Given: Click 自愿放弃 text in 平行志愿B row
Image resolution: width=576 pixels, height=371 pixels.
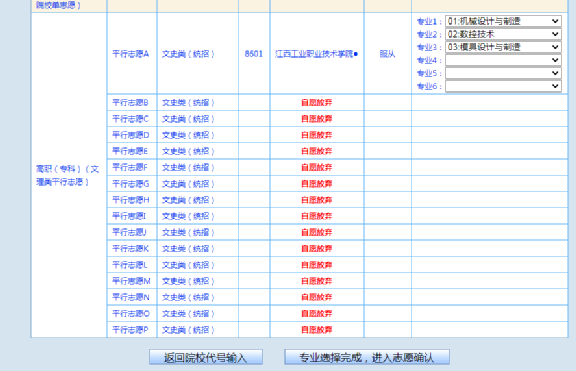Looking at the screenshot, I should click(317, 102).
